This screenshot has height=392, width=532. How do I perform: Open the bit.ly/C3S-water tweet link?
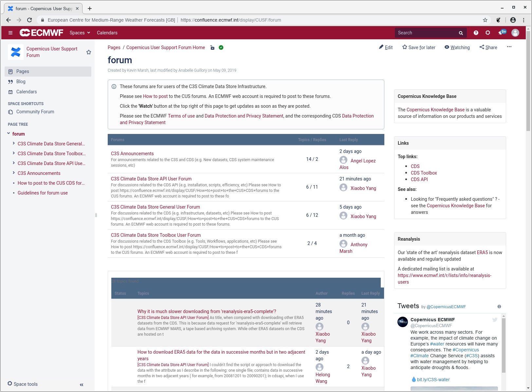click(x=433, y=380)
